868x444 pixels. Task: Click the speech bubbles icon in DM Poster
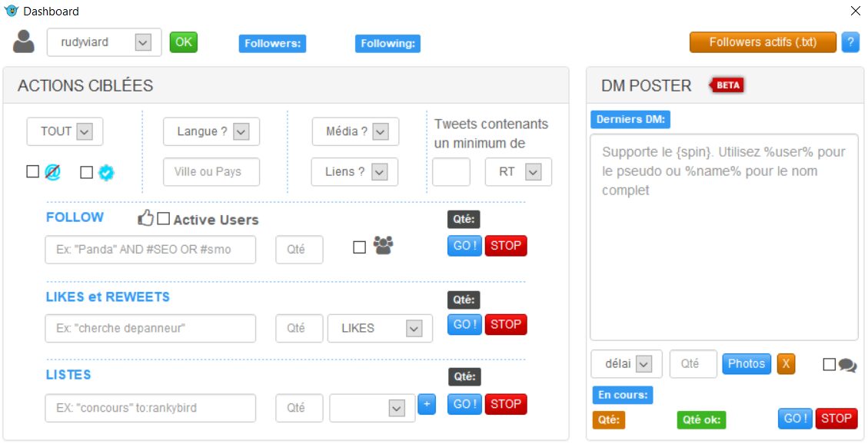[x=847, y=365]
